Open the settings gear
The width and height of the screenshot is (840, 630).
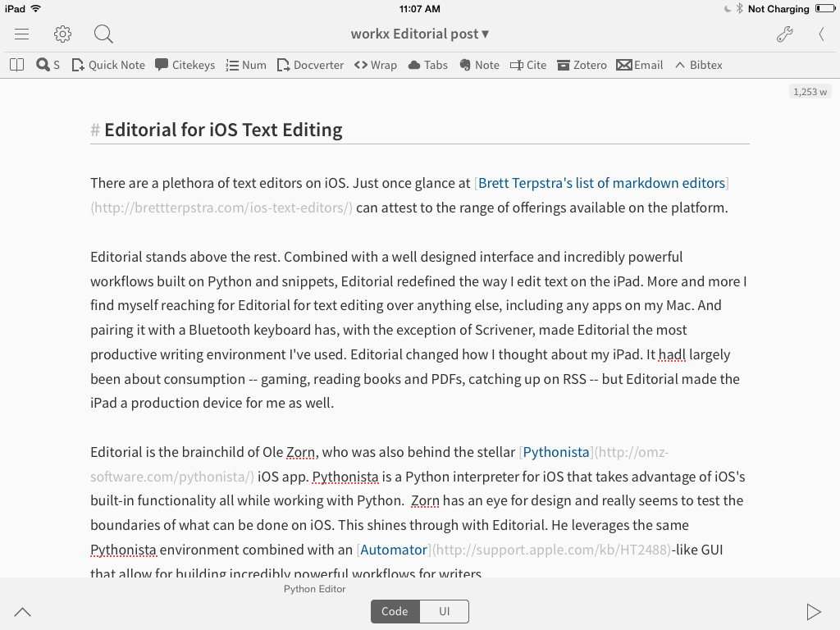62,34
